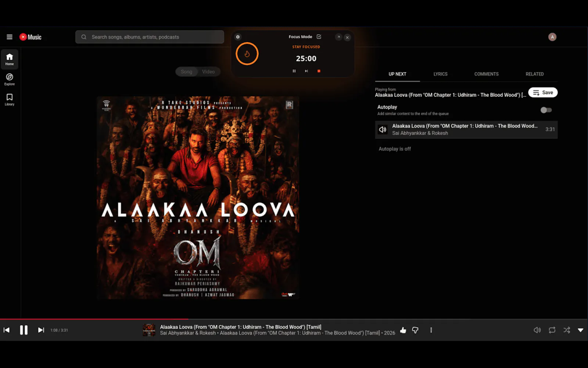Close the Focus Mode widget

point(347,37)
